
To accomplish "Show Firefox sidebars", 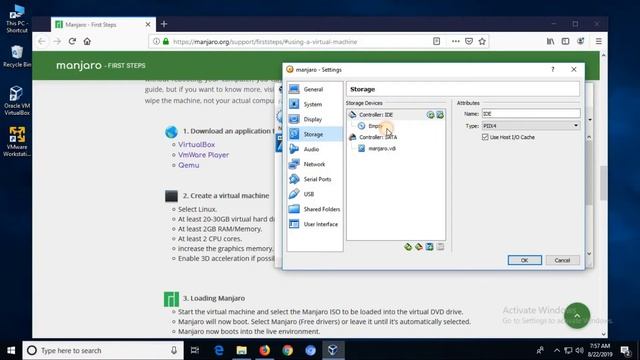I will 565,41.
